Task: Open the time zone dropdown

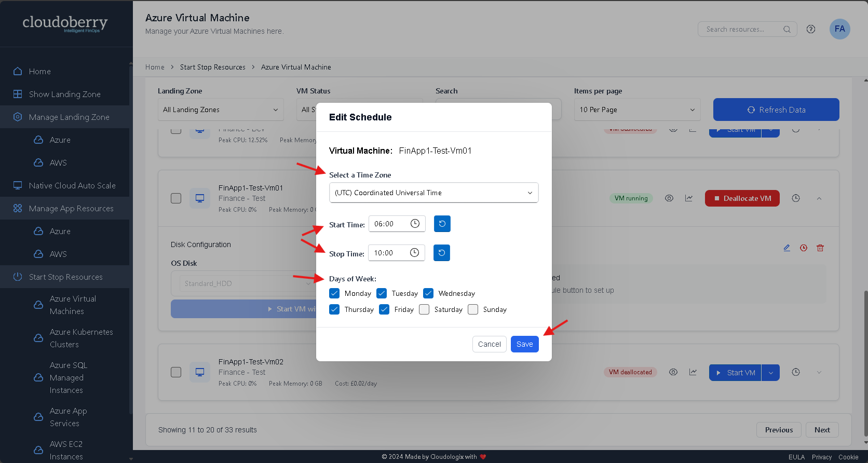Action: point(434,193)
